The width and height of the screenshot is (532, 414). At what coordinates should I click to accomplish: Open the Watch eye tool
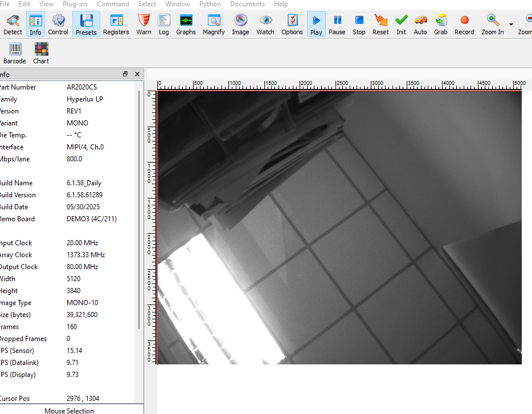click(265, 24)
